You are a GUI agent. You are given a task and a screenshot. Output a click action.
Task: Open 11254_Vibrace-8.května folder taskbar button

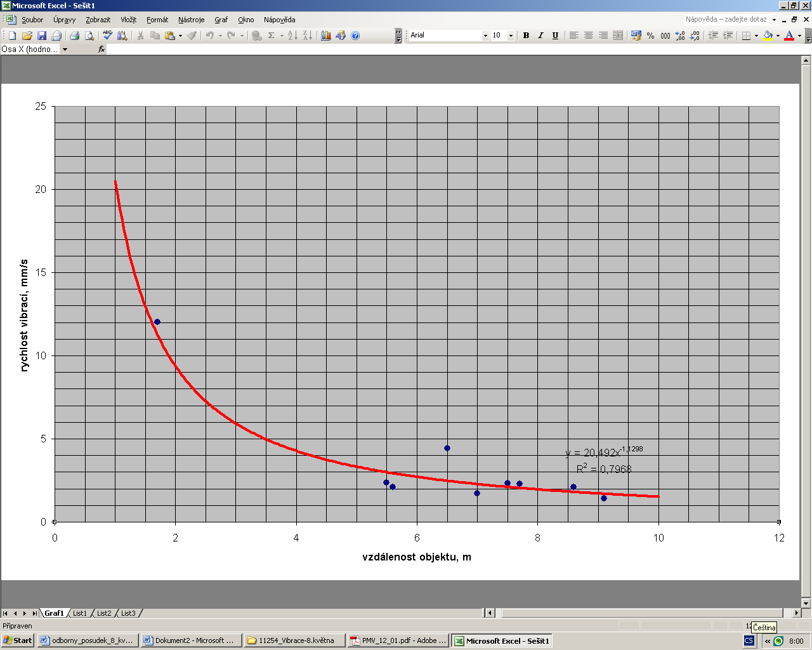point(294,640)
